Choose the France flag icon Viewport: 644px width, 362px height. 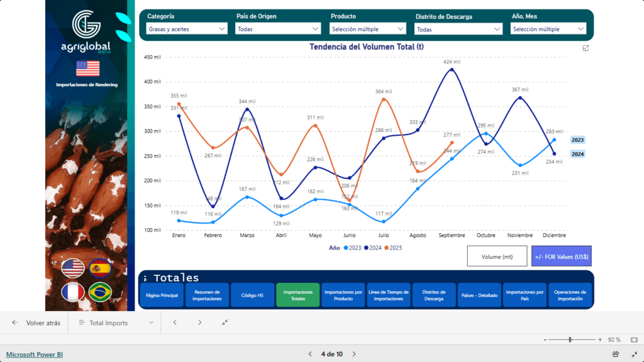pos(73,292)
